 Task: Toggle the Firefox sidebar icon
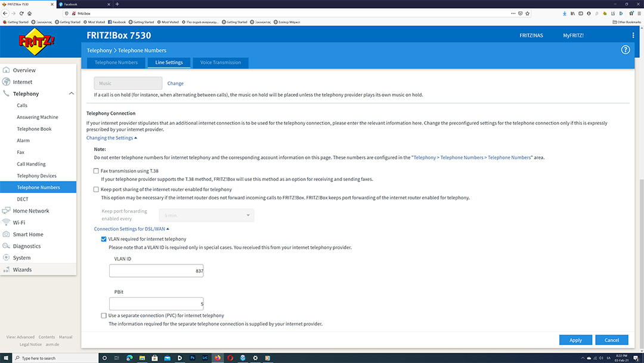580,13
